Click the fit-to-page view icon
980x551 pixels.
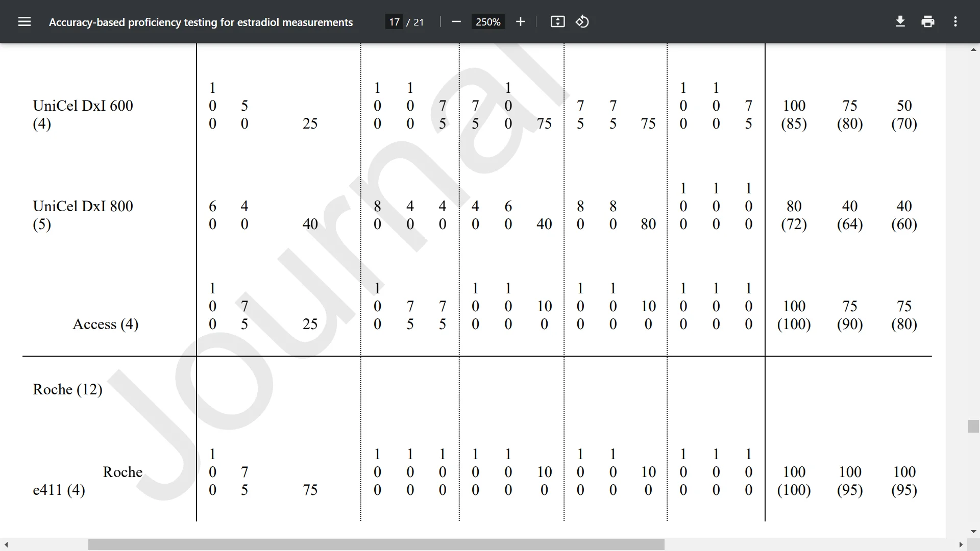point(557,21)
